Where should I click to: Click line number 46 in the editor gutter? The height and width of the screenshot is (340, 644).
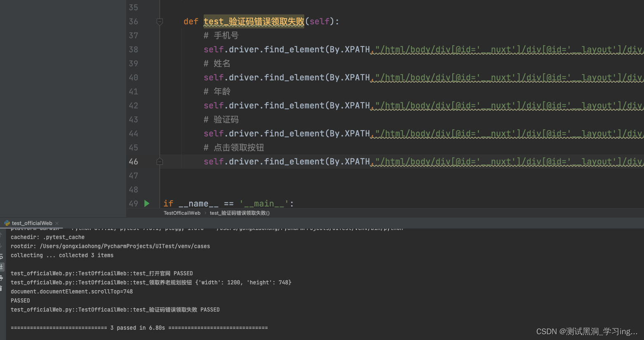click(133, 162)
